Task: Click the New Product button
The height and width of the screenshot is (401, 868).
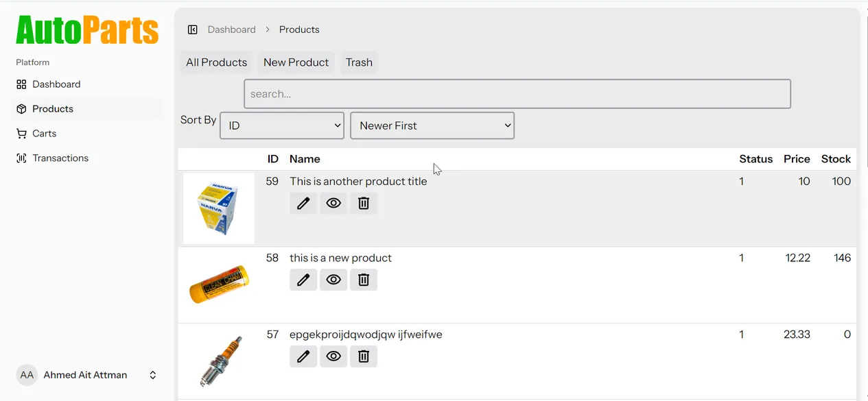Action: pos(296,62)
